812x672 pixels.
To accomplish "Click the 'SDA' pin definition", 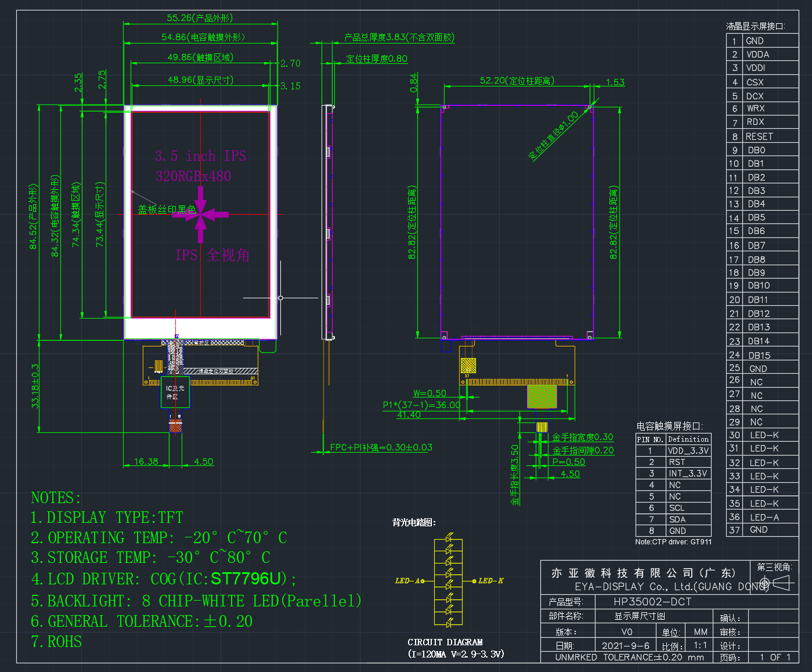I will (x=677, y=519).
